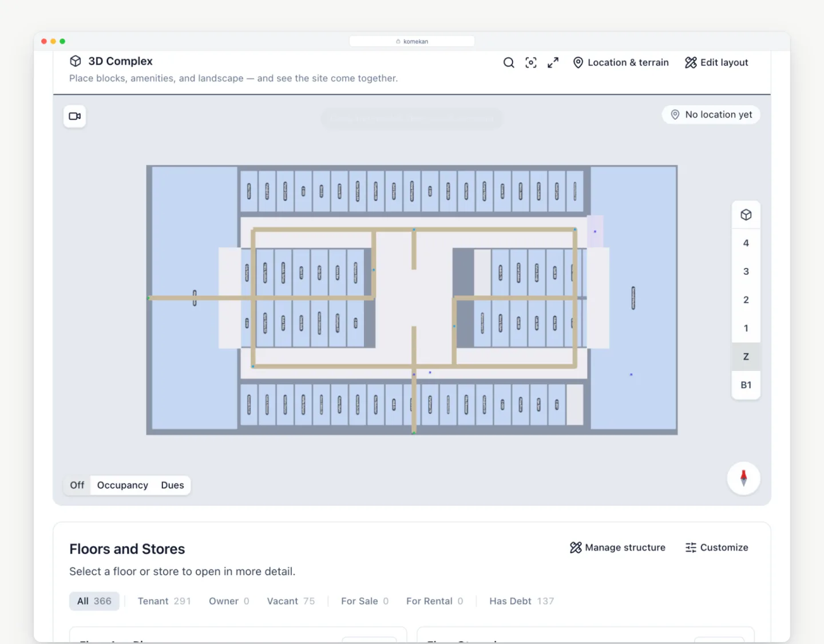Select floor 1 in the floor selector
The height and width of the screenshot is (644, 824).
[746, 328]
